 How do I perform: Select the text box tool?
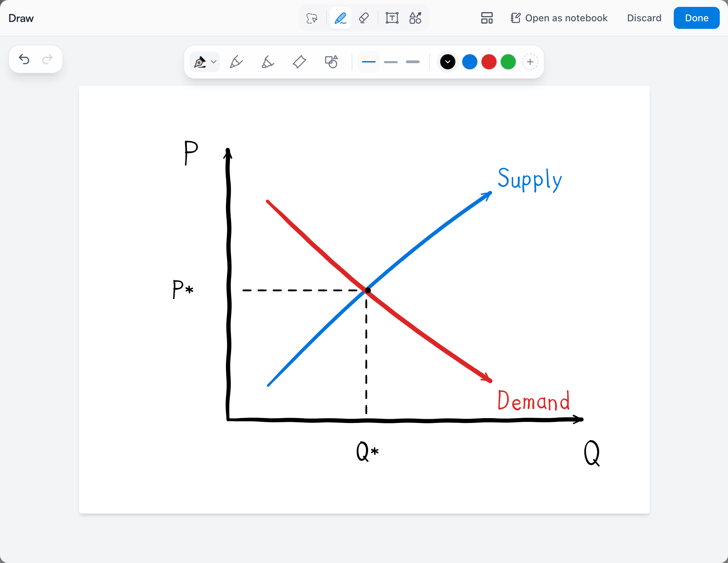click(392, 18)
